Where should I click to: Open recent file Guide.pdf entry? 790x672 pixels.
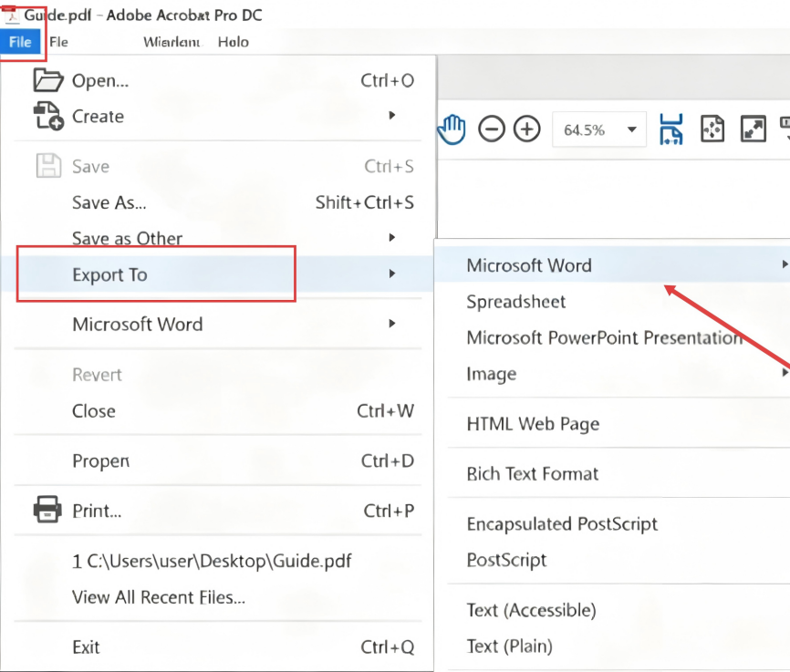coord(217,561)
